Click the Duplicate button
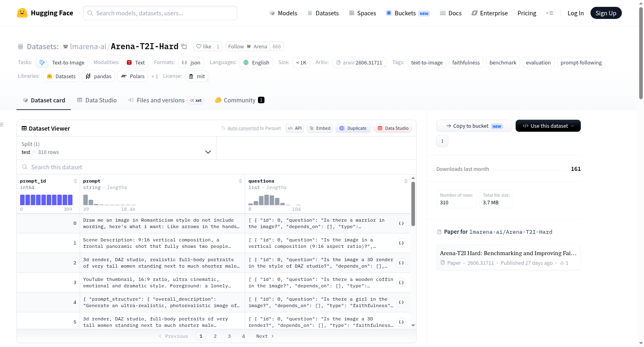 353,128
